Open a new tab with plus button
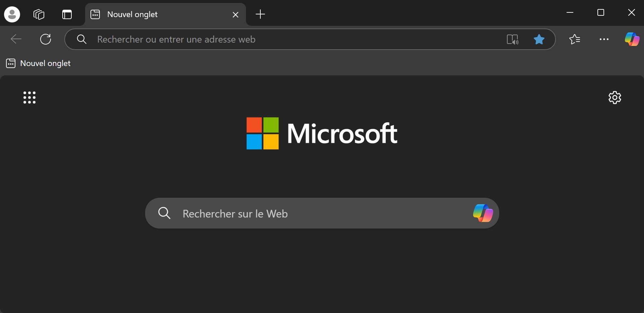Screen dimensions: 644x313 pyautogui.click(x=260, y=14)
